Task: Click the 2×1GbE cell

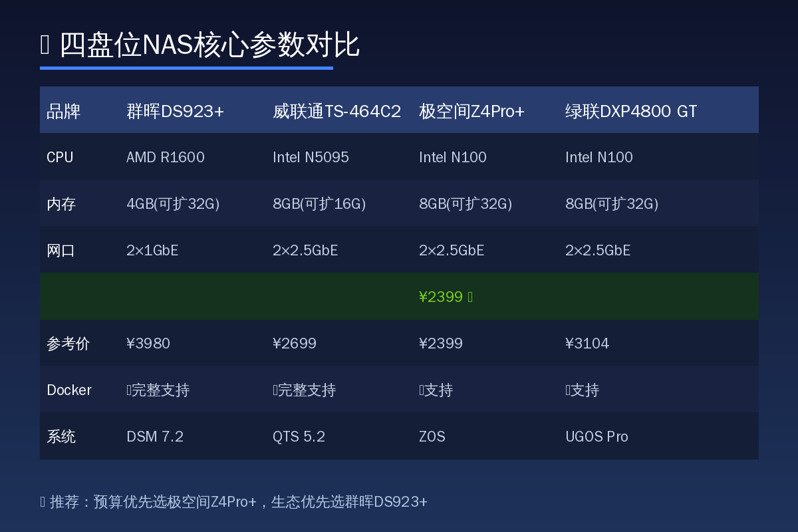Action: (152, 251)
